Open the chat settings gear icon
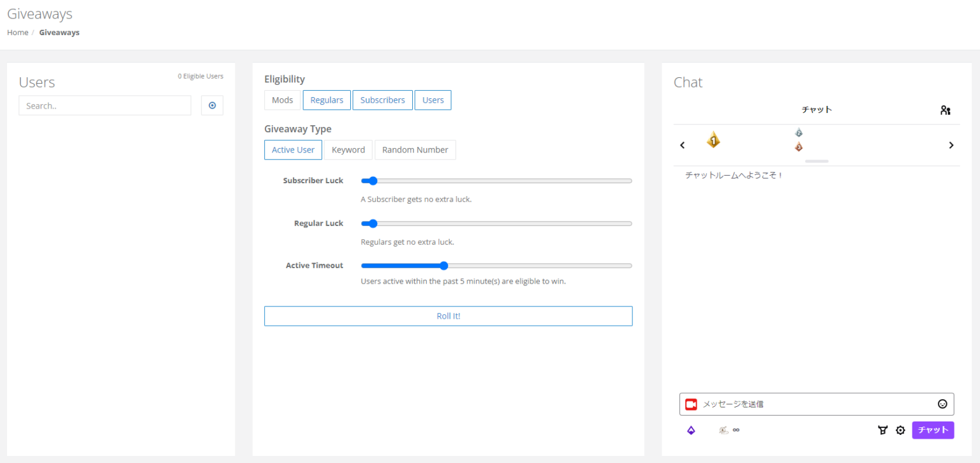Viewport: 980px width, 463px height. 900,430
